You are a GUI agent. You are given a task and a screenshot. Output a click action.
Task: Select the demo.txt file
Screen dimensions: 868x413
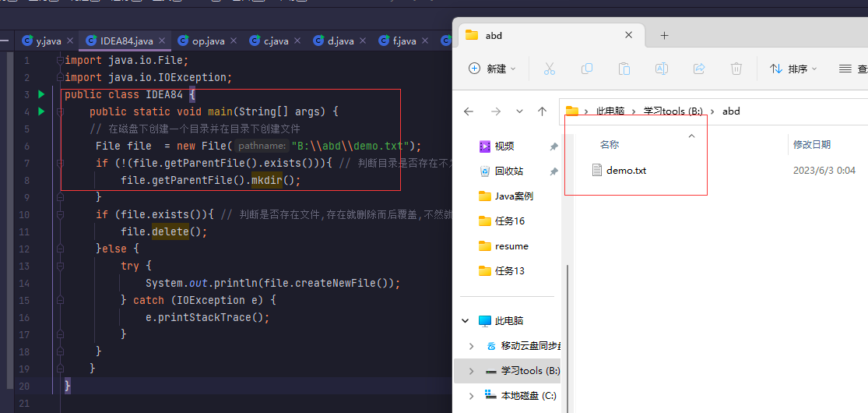coord(625,171)
